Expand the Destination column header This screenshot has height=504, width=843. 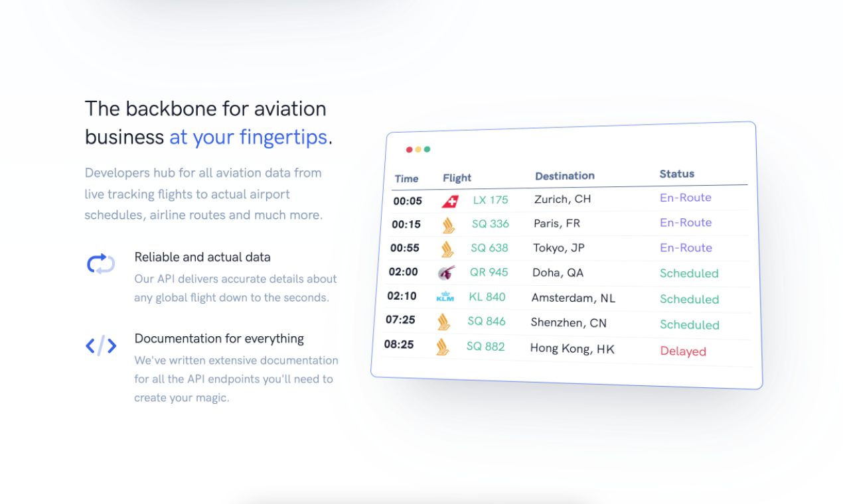tap(564, 176)
